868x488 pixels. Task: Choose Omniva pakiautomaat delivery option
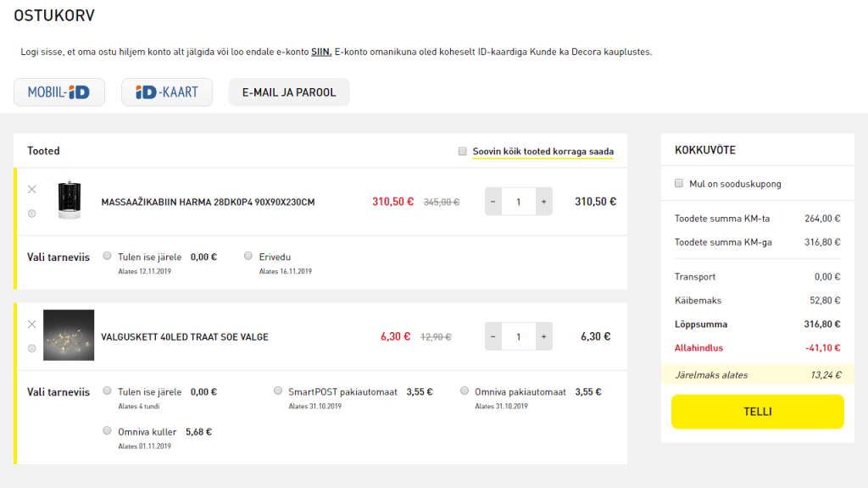pyautogui.click(x=464, y=391)
